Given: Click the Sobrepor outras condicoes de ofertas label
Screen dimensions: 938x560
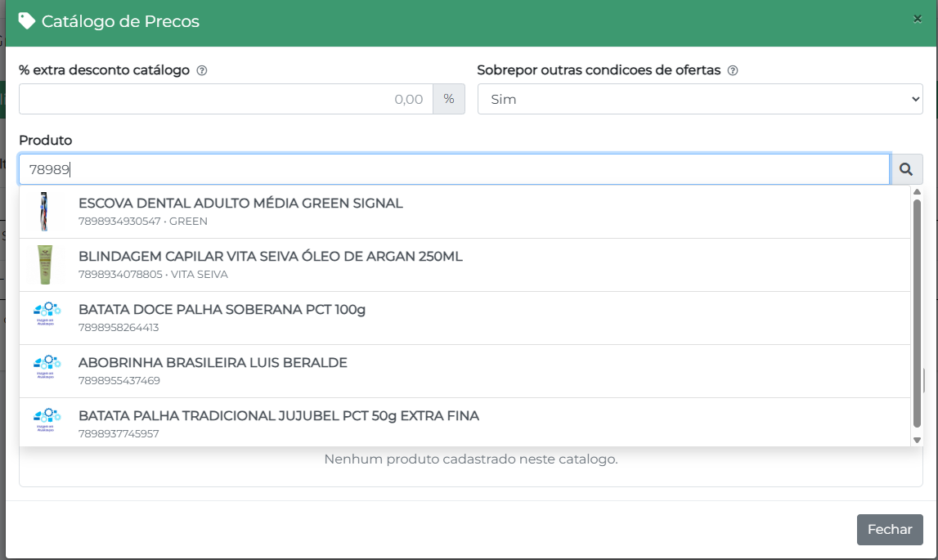Looking at the screenshot, I should (x=599, y=70).
